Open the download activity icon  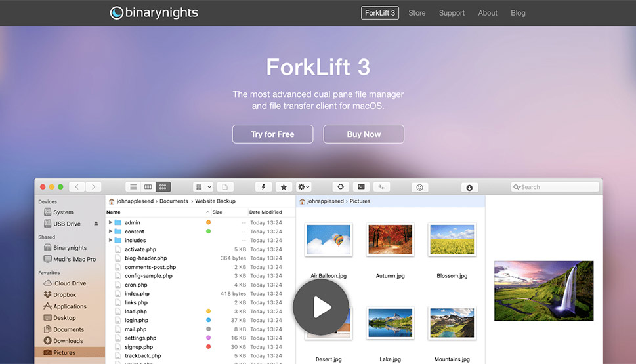469,188
